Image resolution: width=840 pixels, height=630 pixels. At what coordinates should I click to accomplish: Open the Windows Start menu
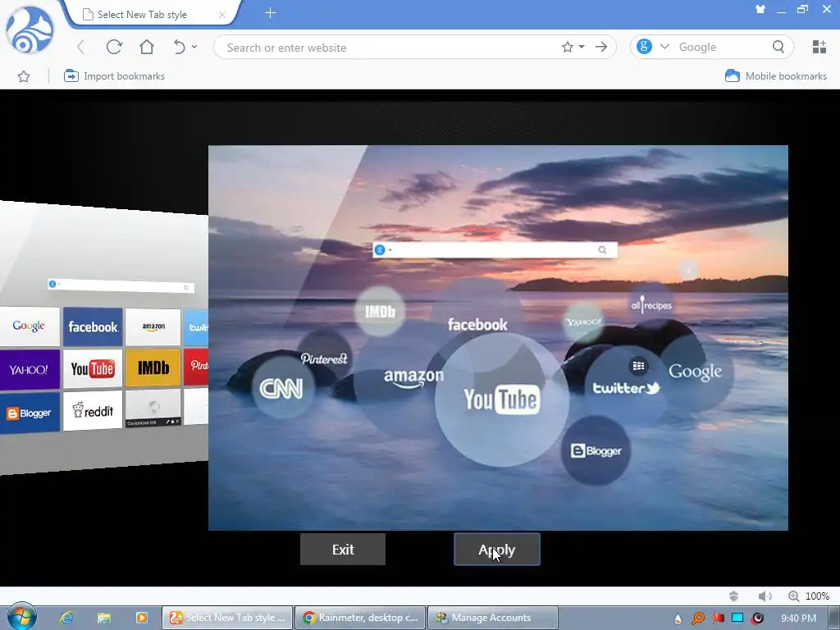coord(21,617)
